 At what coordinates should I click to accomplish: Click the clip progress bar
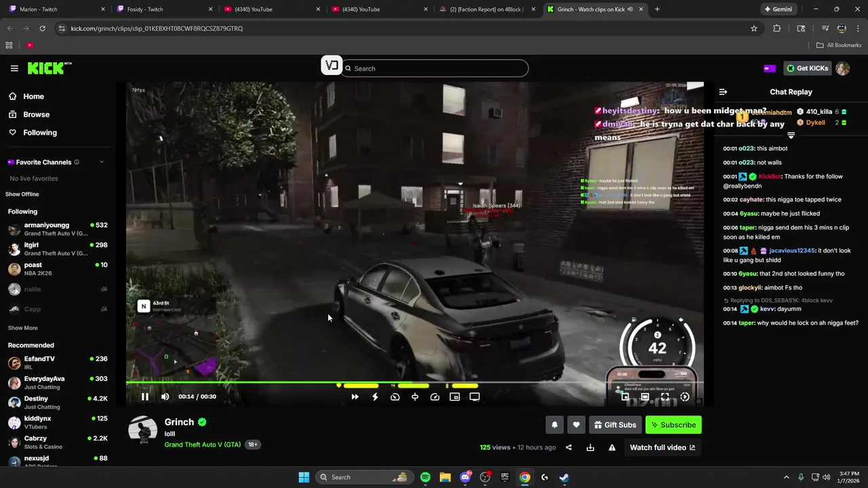coord(414,383)
